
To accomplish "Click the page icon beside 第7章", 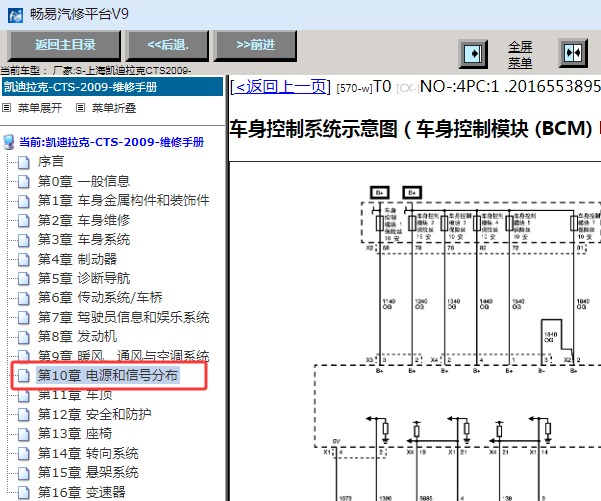I will (24, 318).
